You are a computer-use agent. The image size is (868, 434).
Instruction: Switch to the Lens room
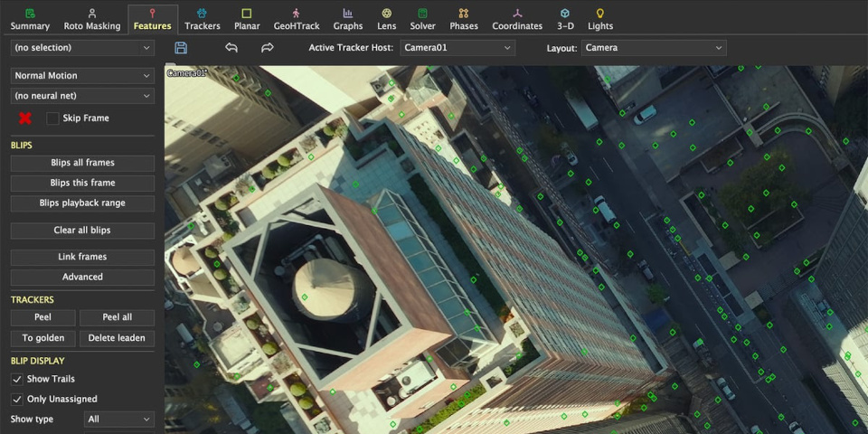[x=386, y=19]
